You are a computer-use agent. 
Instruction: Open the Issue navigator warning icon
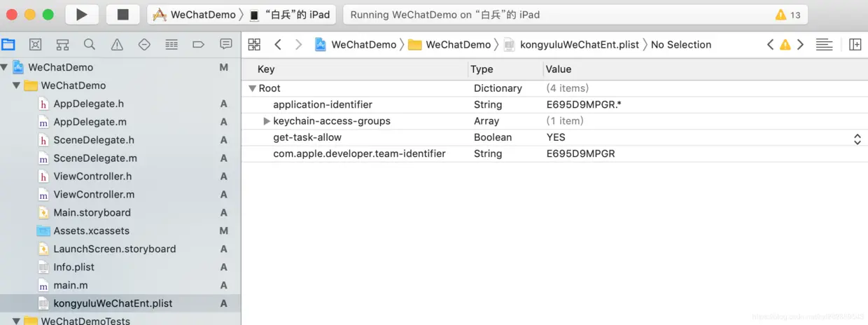[x=117, y=45]
